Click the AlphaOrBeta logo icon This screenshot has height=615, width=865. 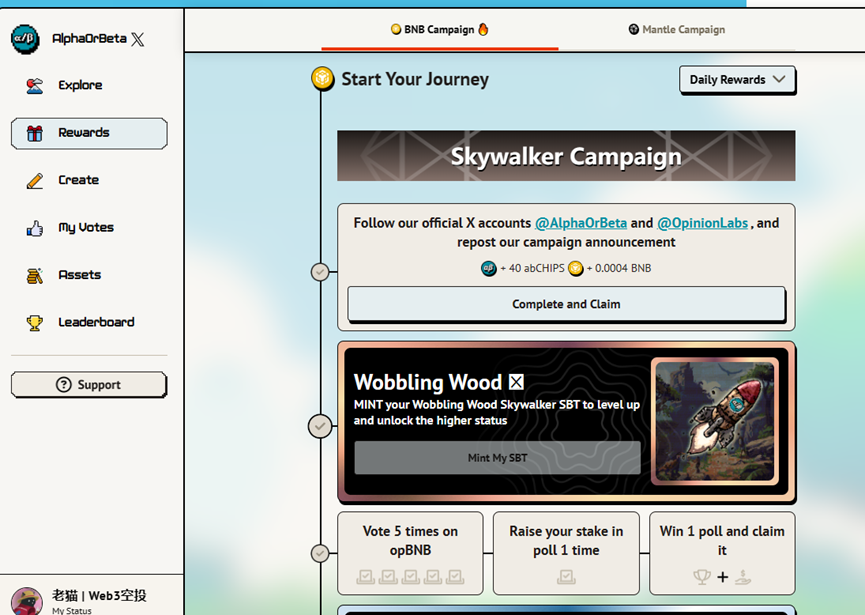tap(25, 39)
